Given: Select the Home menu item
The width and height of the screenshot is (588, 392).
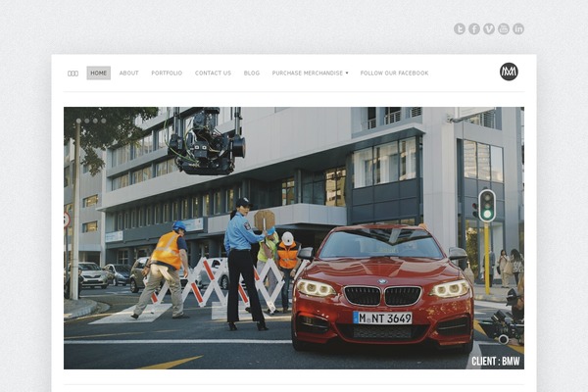Looking at the screenshot, I should (99, 73).
